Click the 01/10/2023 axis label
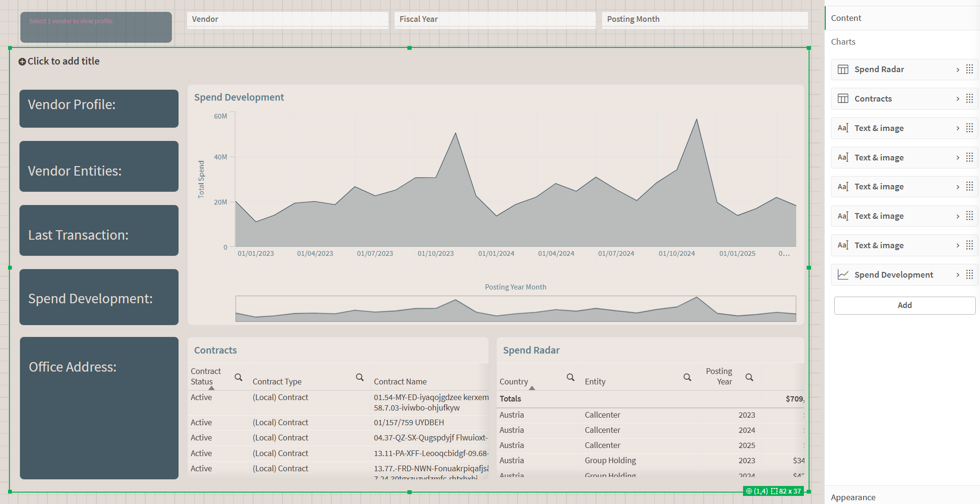The width and height of the screenshot is (980, 504). pos(436,253)
